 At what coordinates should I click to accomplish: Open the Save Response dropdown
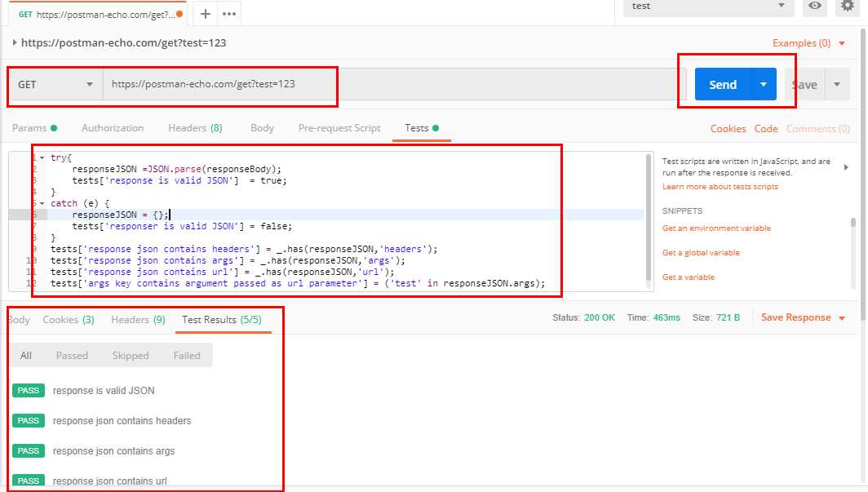(803, 317)
